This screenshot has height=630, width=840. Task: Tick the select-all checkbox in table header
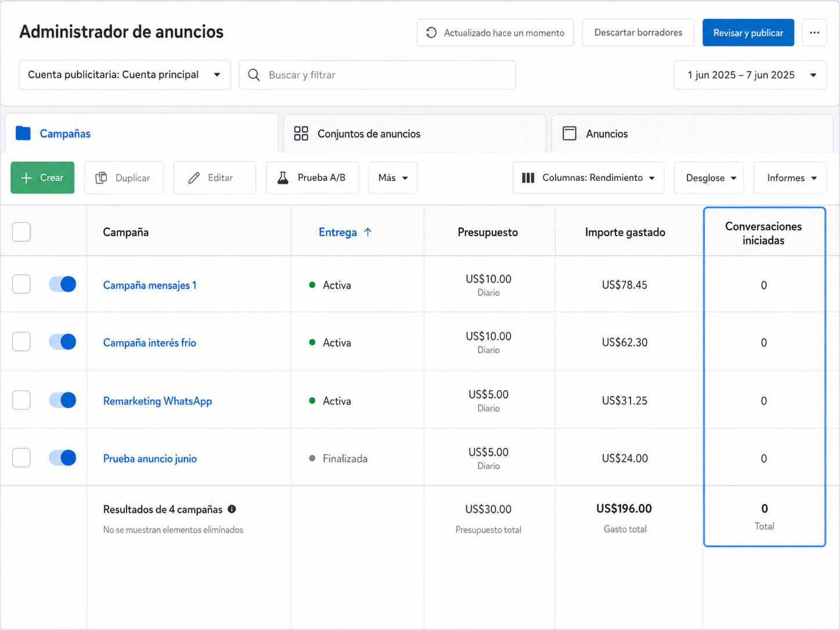click(x=21, y=232)
